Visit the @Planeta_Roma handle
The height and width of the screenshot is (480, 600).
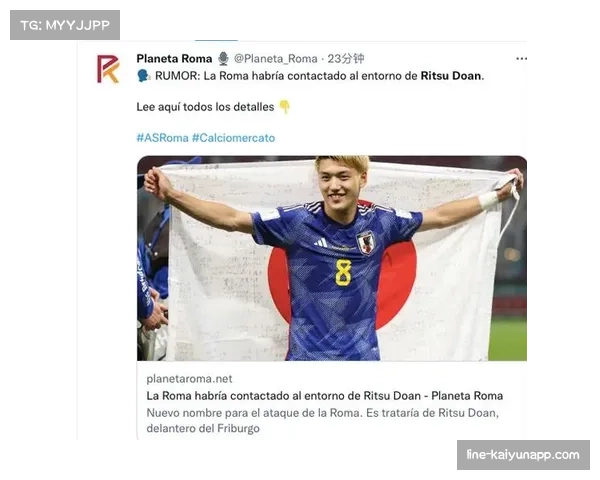coord(276,59)
